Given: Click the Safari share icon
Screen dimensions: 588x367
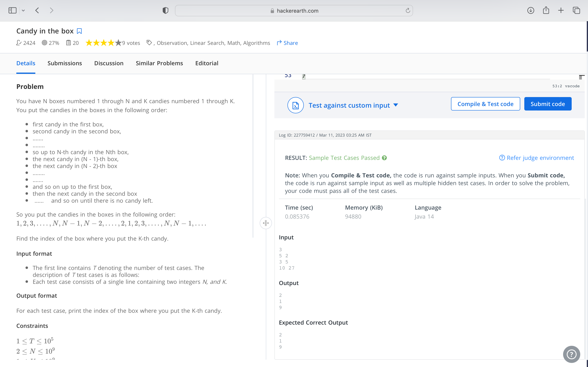Looking at the screenshot, I should 546,10.
